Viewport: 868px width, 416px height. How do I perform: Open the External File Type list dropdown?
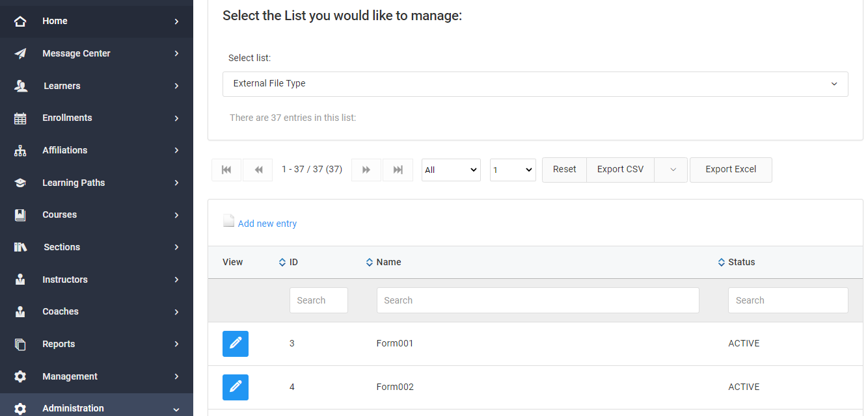coord(535,84)
